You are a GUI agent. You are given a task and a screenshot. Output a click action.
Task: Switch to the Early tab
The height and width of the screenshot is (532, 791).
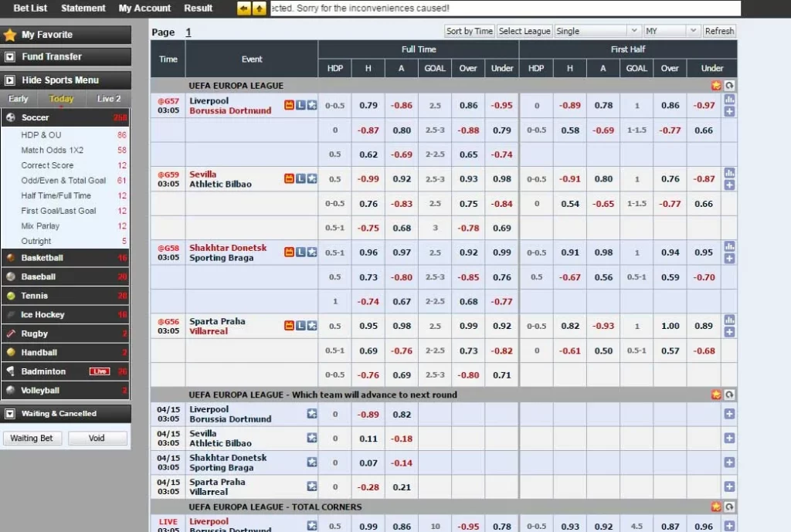tap(19, 99)
